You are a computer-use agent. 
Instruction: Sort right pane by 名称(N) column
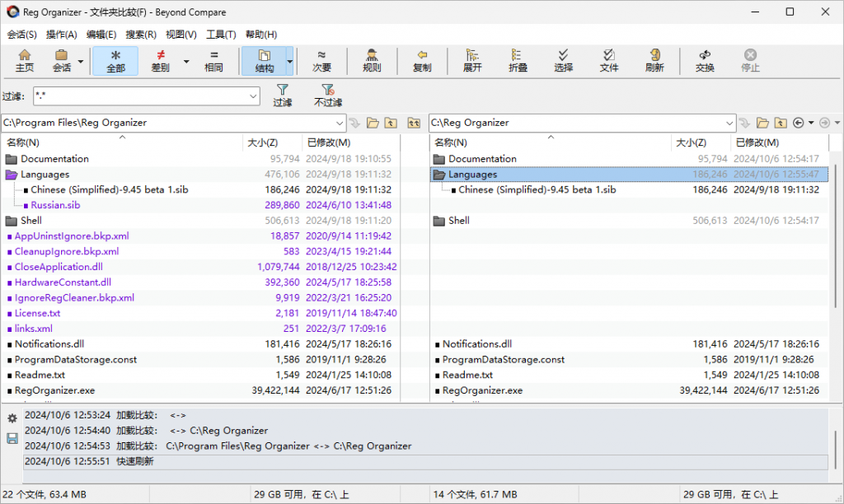click(551, 142)
